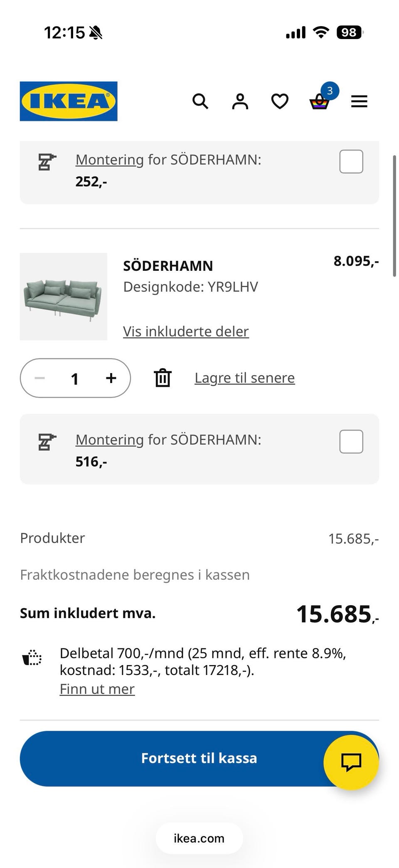This screenshot has height=868, width=399.
Task: Open the favorites heart icon
Action: (x=280, y=101)
